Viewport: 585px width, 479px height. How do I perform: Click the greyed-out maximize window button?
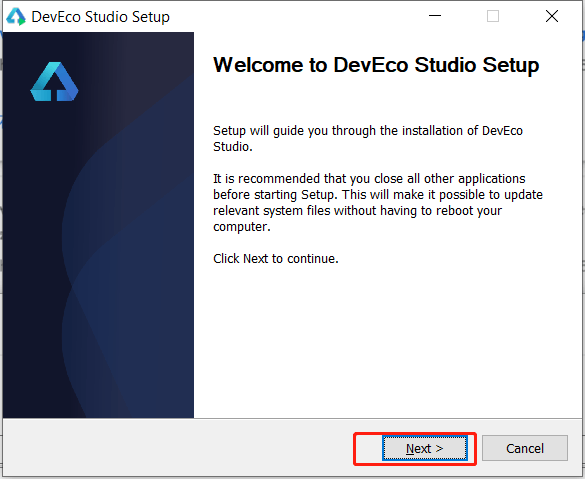pos(493,16)
